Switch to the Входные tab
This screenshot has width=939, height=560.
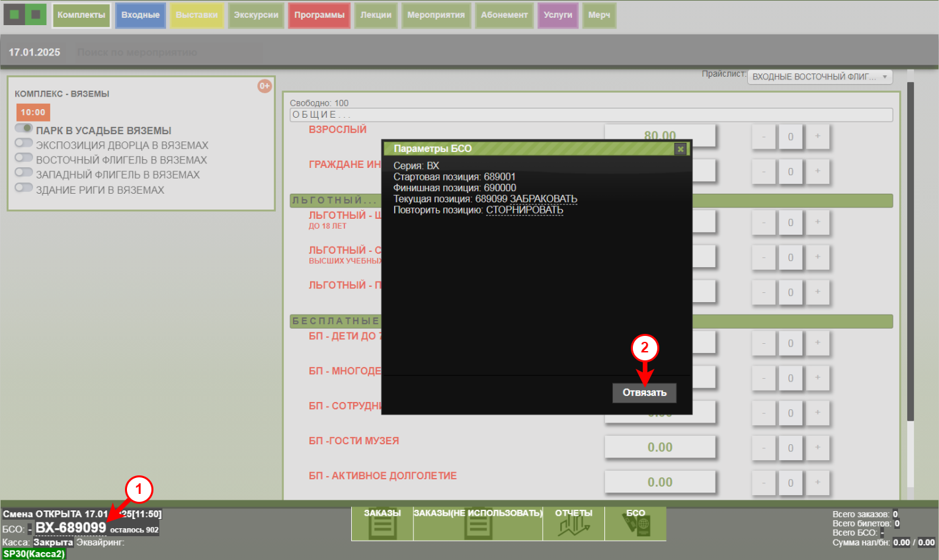140,15
